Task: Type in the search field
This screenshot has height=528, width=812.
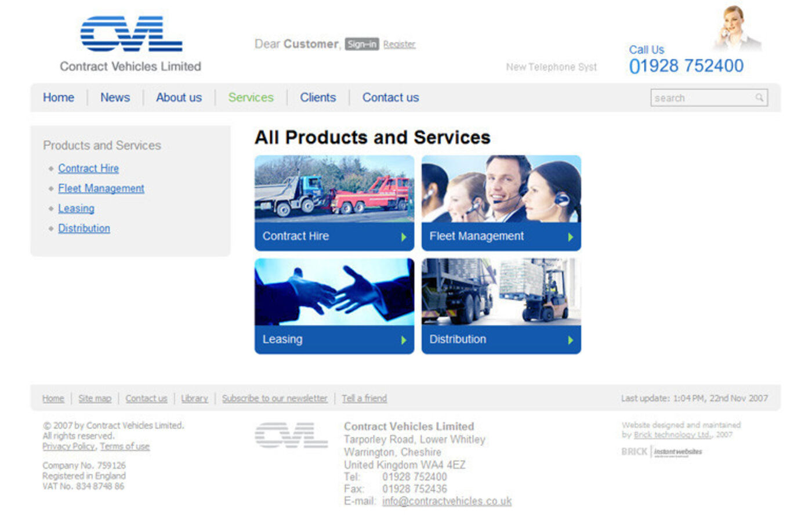Action: pyautogui.click(x=702, y=98)
